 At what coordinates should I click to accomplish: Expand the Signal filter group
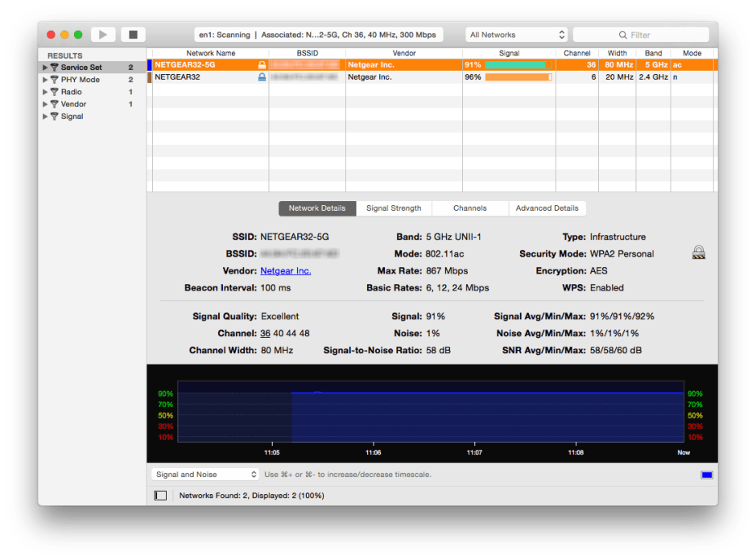(46, 116)
